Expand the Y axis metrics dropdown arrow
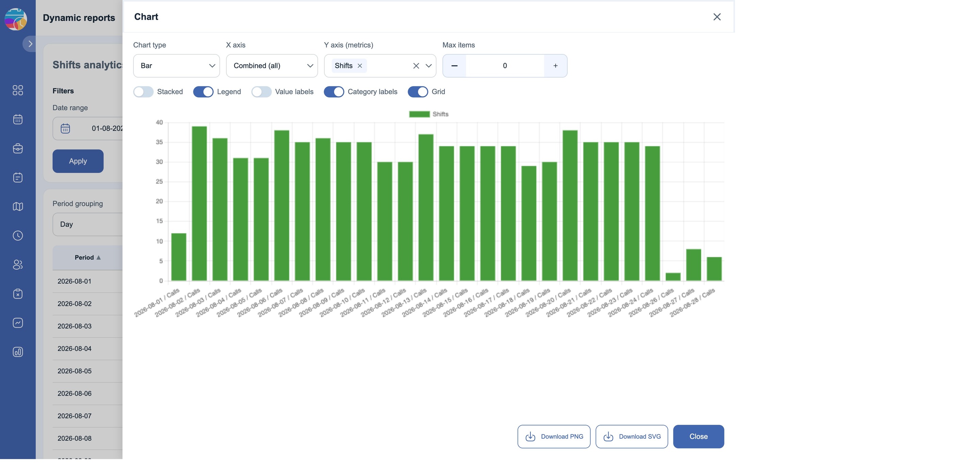This screenshot has width=980, height=469. (429, 66)
